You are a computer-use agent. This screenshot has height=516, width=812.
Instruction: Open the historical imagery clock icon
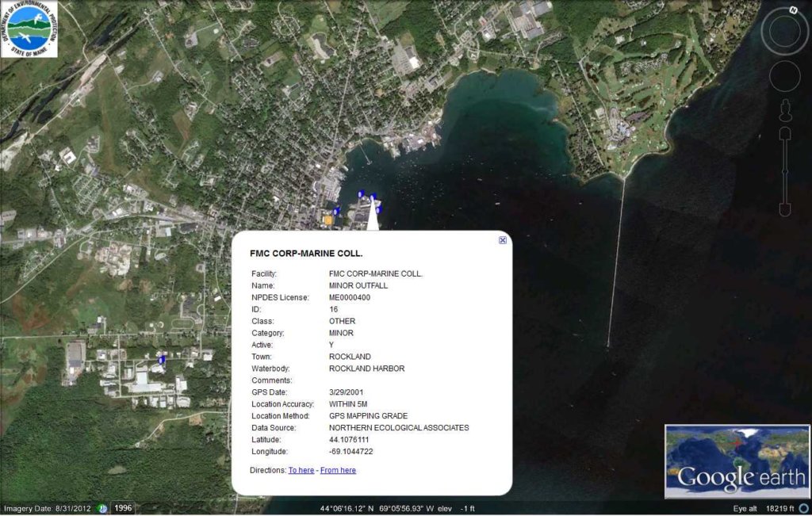point(102,509)
